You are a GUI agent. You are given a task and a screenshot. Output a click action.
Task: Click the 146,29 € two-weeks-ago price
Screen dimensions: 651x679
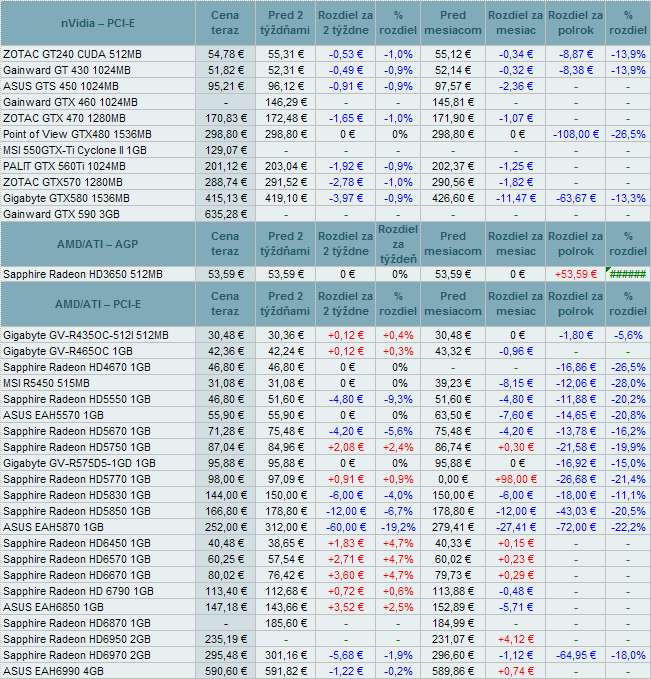pos(285,103)
